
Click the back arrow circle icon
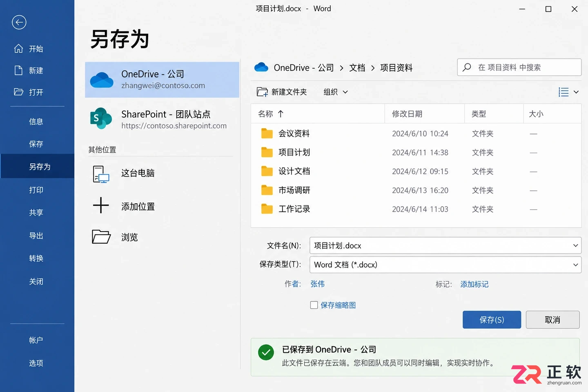coord(19,22)
